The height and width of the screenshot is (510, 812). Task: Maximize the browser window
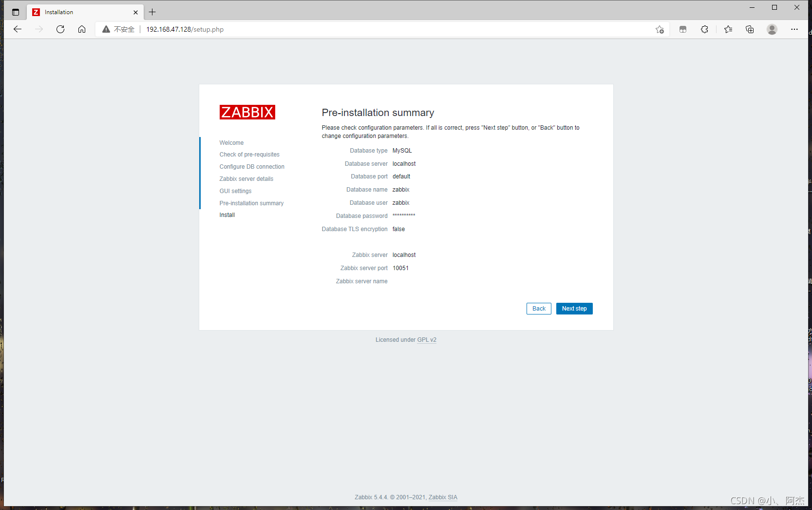(x=774, y=7)
